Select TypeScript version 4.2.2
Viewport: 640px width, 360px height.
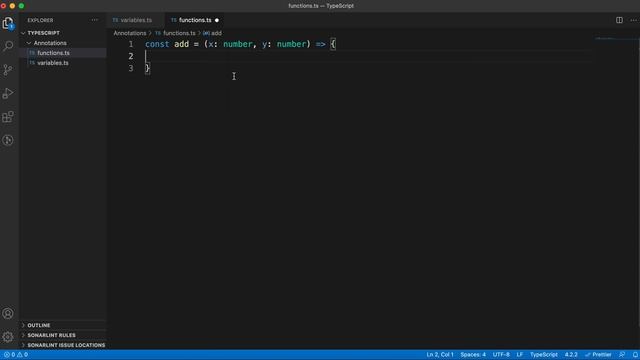pyautogui.click(x=571, y=355)
